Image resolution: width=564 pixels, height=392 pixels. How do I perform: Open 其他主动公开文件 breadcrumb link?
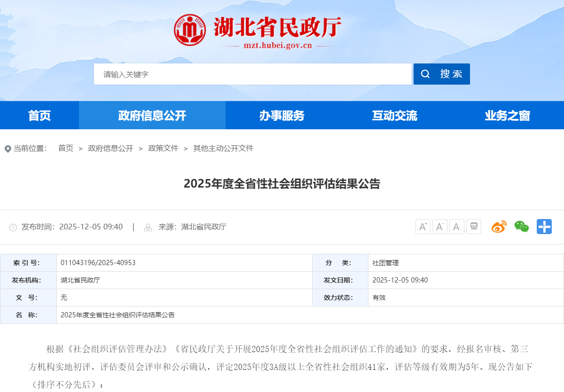pos(223,149)
